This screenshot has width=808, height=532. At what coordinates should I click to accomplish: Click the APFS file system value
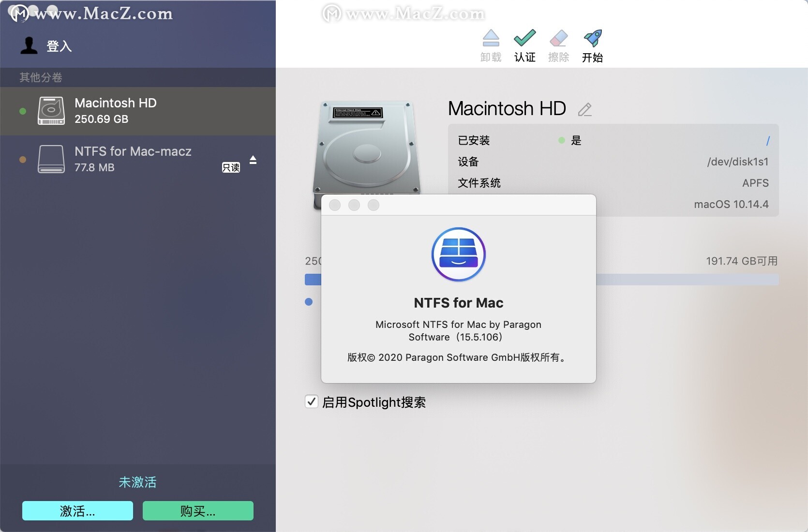pyautogui.click(x=755, y=183)
